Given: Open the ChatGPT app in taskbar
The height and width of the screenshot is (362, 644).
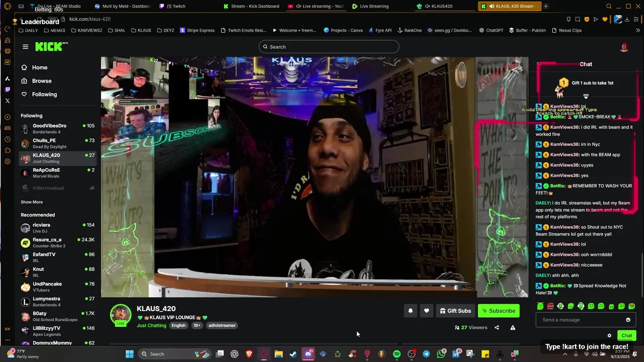Looking at the screenshot, I should tap(234, 354).
